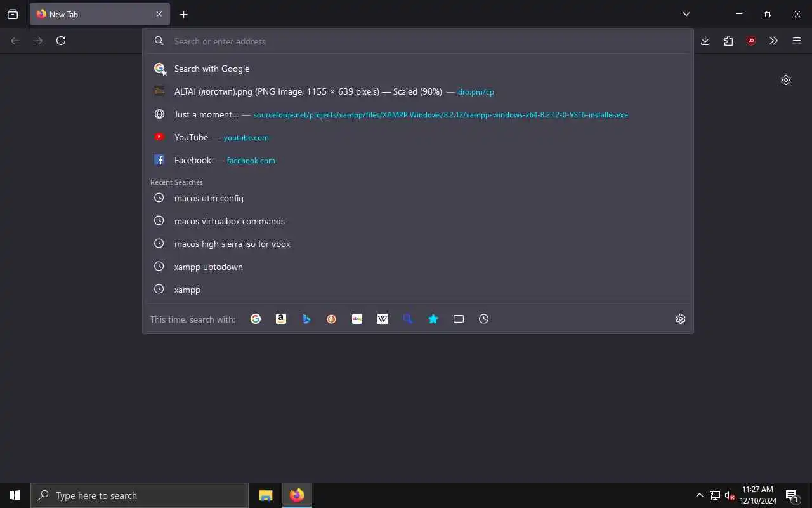Open search settings gear in the dropdown
This screenshot has height=508, width=812.
681,319
